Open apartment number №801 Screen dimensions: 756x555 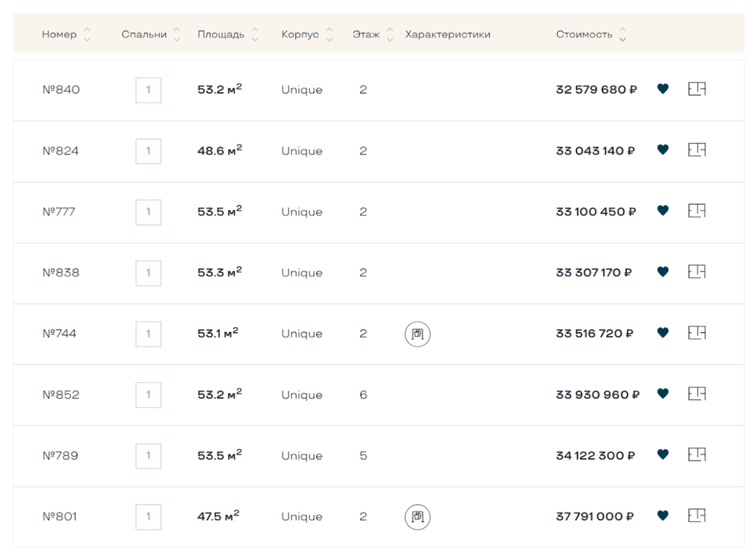60,516
